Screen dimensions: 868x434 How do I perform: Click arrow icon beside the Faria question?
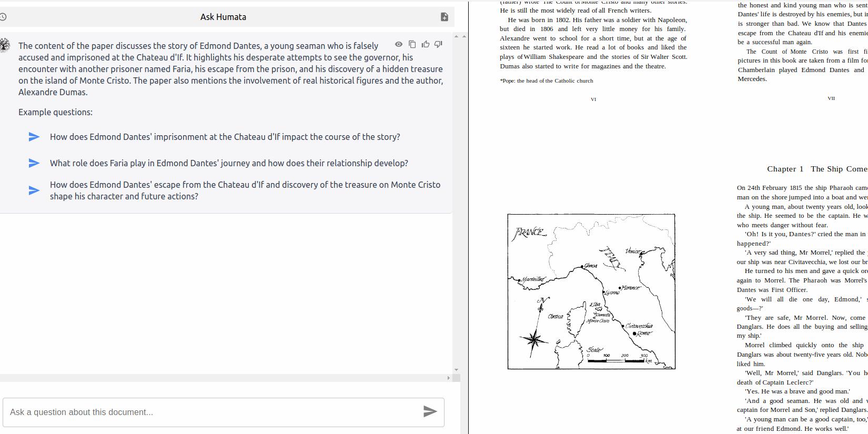pyautogui.click(x=34, y=163)
